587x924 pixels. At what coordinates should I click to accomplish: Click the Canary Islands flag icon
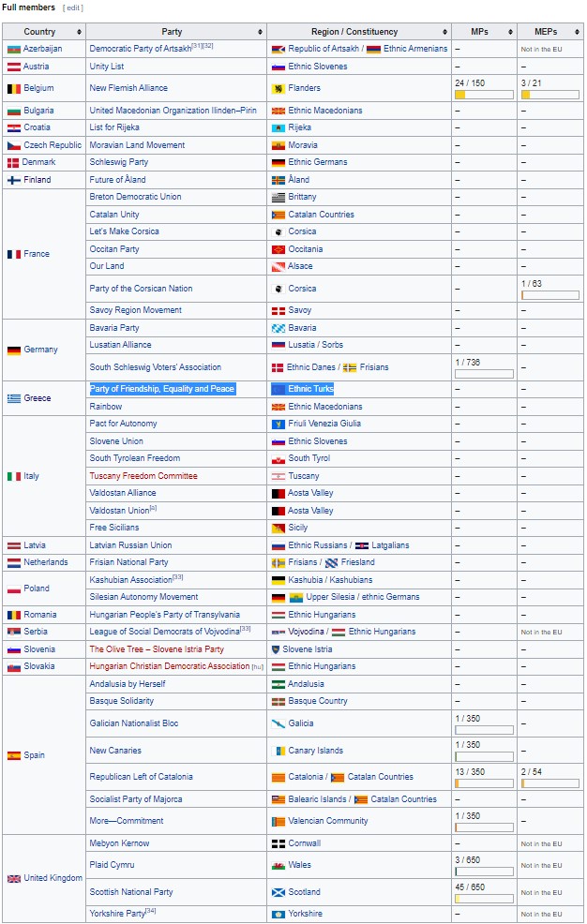coord(278,752)
